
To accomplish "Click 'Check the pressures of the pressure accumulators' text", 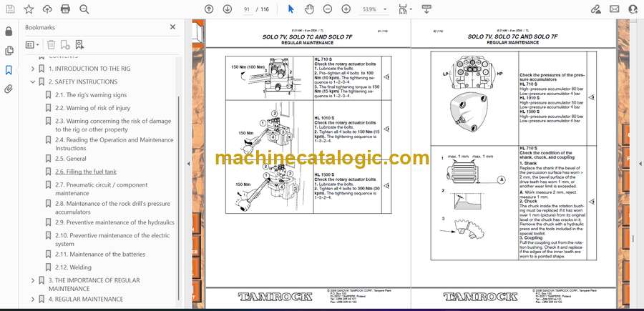I will click(x=552, y=77).
